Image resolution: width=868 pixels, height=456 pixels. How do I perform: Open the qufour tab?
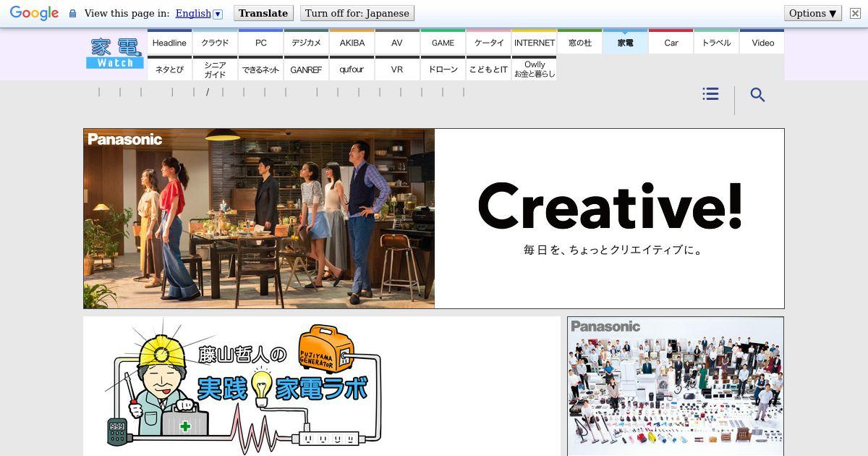(x=352, y=69)
